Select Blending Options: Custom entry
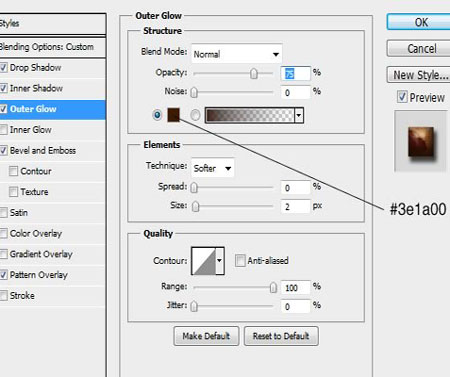 click(x=53, y=47)
